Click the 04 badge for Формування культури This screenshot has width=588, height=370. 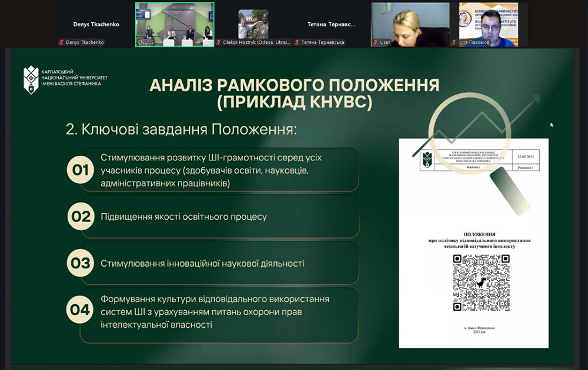[x=80, y=310]
